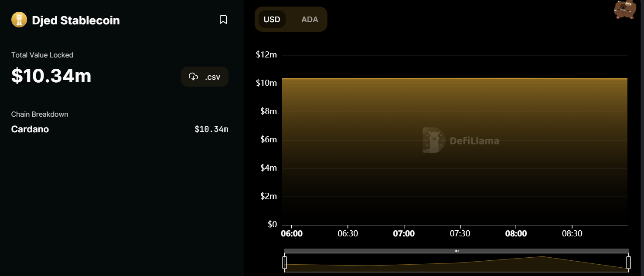Click the Cardano $10.34m value

[211, 129]
